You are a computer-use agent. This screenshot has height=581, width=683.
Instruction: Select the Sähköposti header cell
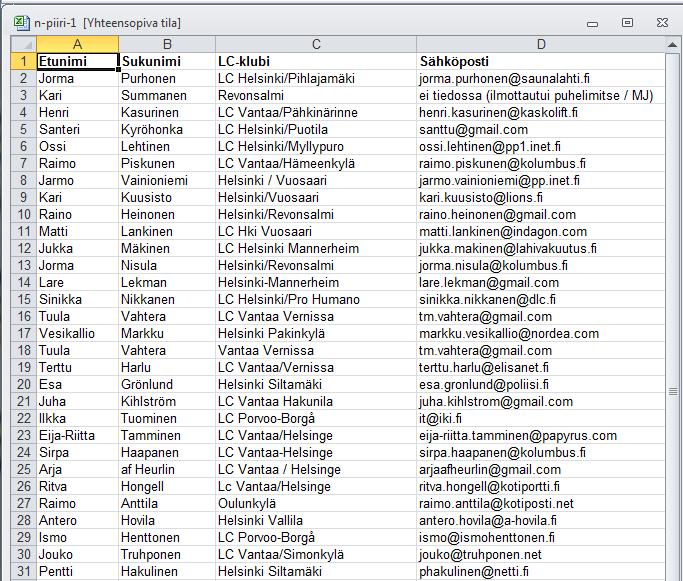541,61
